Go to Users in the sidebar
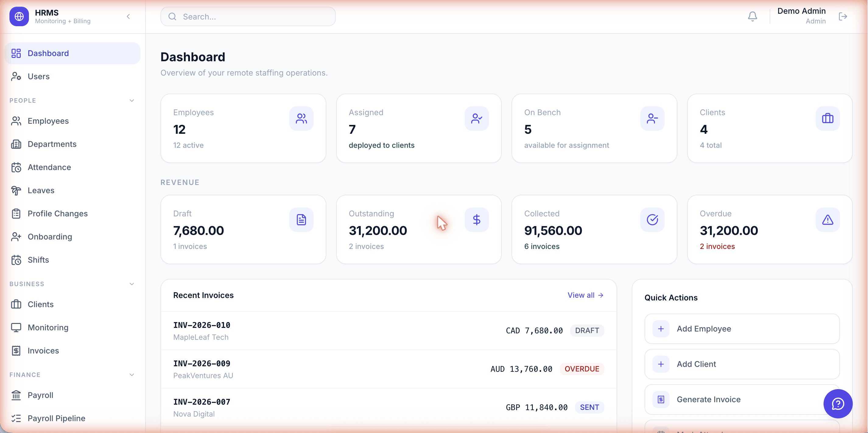The image size is (868, 433). [x=72, y=76]
